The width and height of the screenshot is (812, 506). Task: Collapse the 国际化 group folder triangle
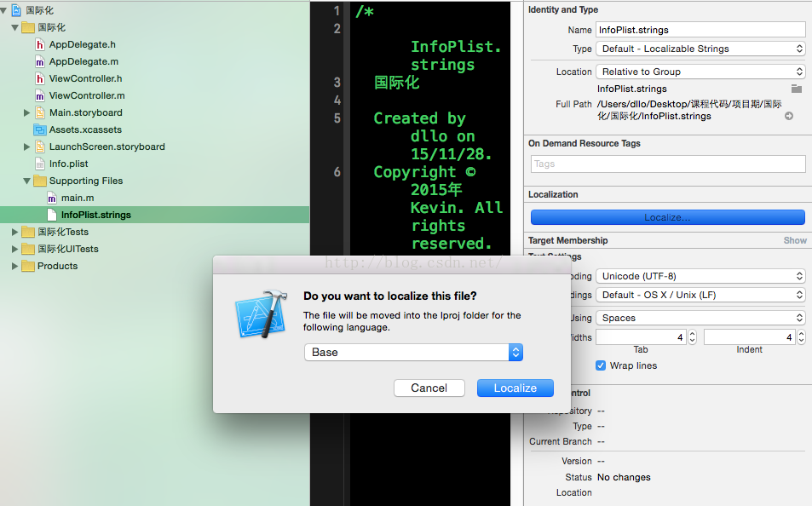click(15, 28)
